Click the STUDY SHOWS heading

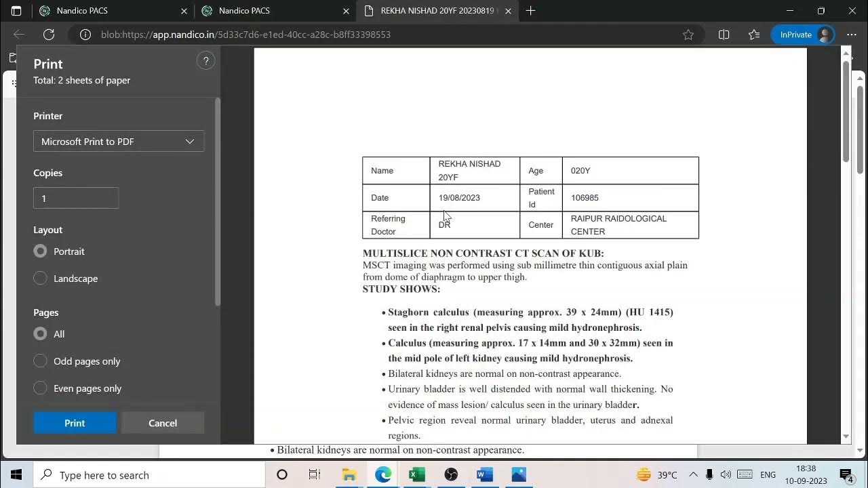[x=401, y=289]
